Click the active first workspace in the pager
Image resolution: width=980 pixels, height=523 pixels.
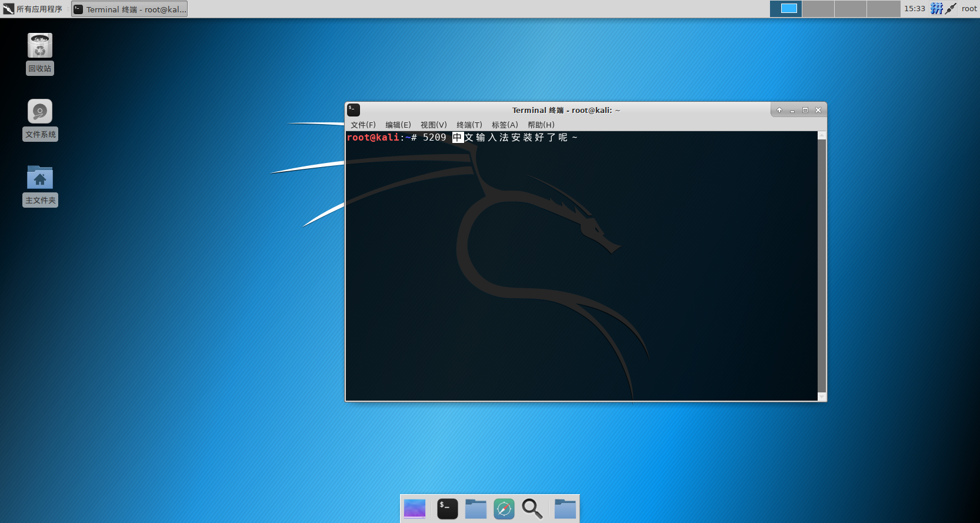pyautogui.click(x=786, y=8)
